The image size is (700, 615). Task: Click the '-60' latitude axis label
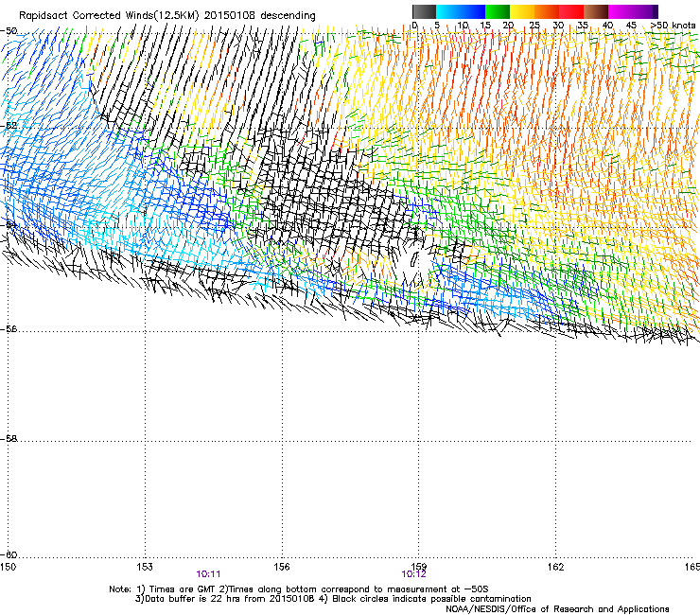[9, 555]
